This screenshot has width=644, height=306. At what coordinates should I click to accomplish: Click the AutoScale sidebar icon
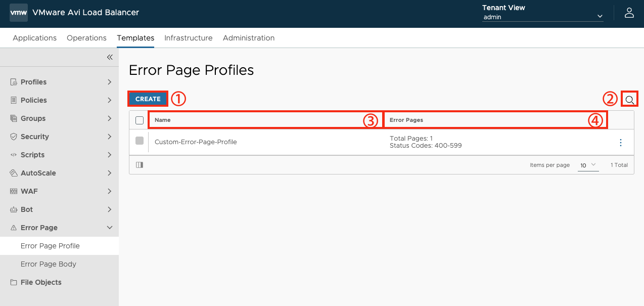14,173
